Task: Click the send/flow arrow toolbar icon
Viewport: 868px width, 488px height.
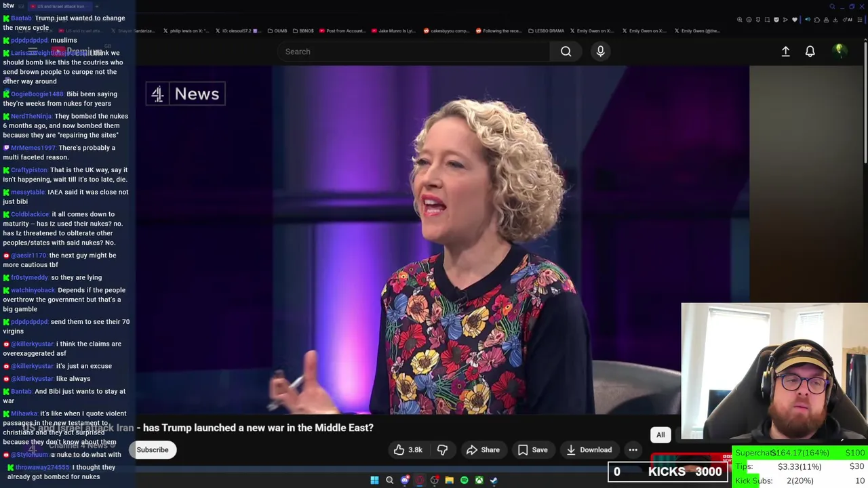Action: (x=785, y=20)
